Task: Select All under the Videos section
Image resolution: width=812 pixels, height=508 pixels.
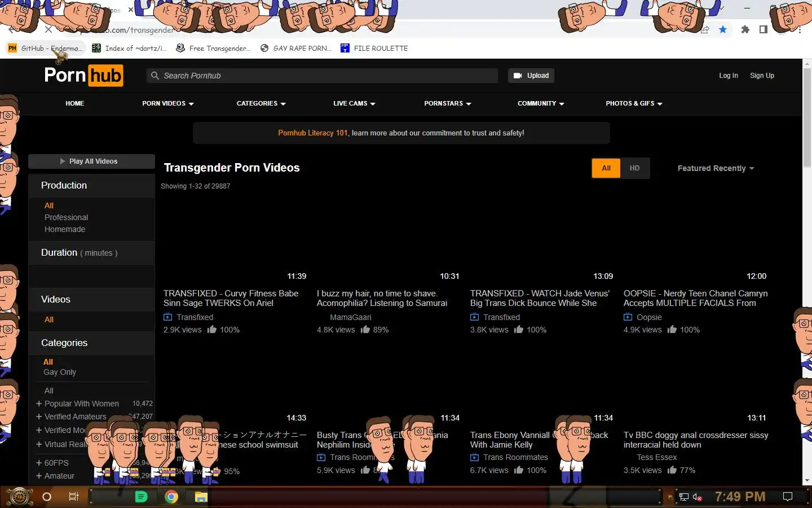Action: click(x=49, y=319)
